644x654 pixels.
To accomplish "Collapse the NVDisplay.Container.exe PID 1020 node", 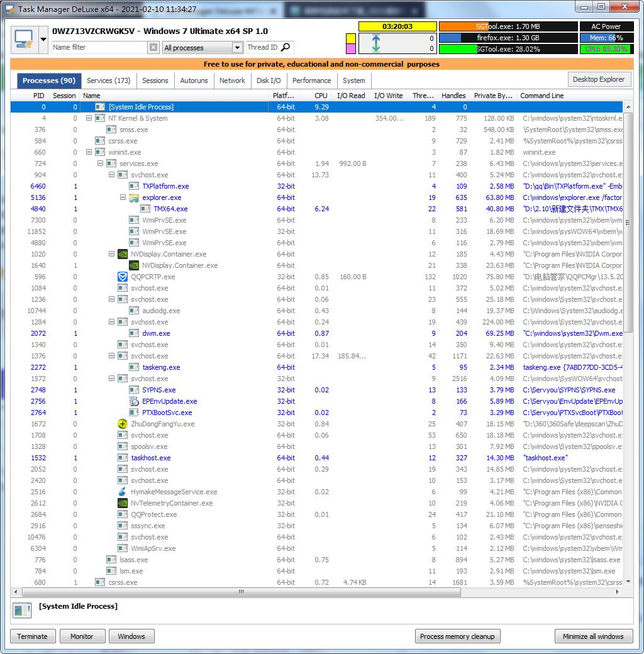I will 111,253.
